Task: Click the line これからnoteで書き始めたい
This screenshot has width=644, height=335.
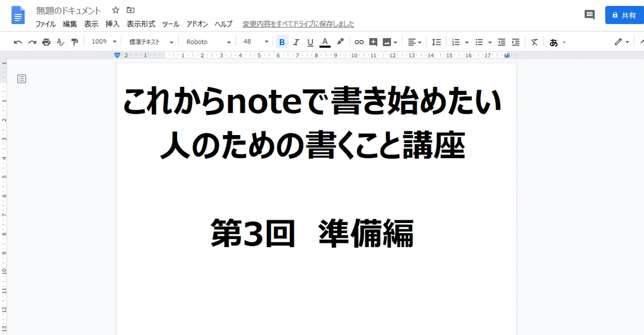Action: [x=313, y=102]
